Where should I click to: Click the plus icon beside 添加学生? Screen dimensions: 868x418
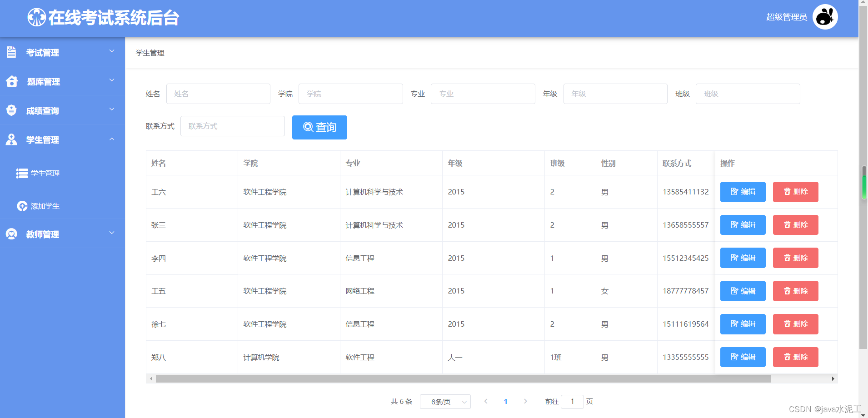[x=22, y=206]
